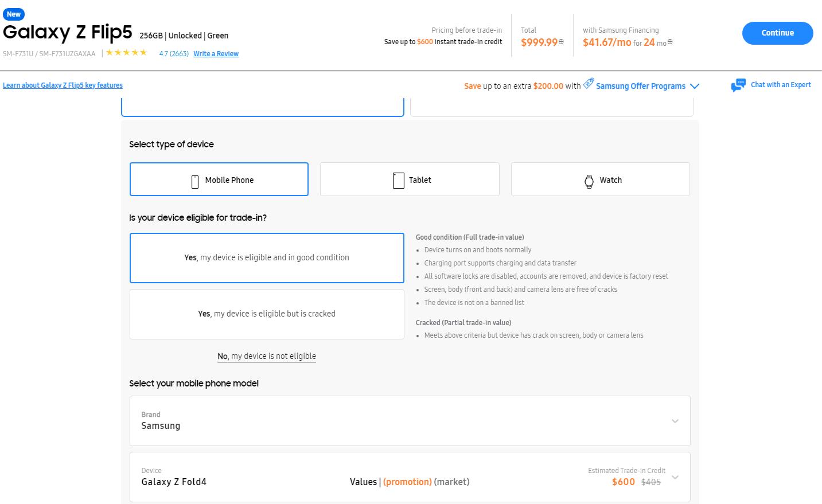Open the Write a Review link
This screenshot has width=822, height=504.
(x=216, y=54)
